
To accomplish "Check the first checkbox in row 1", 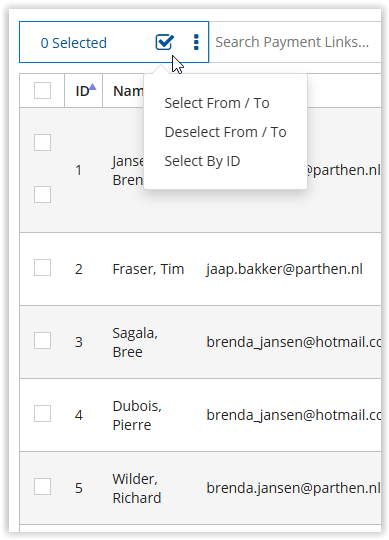I will (42, 143).
